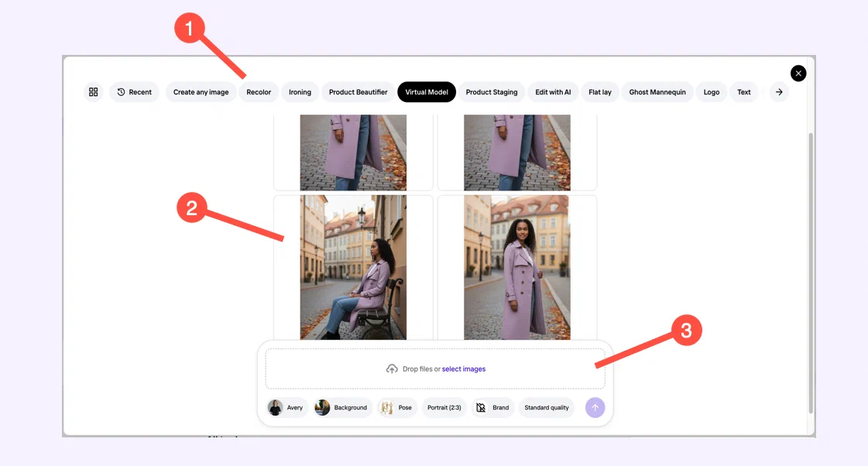868x466 pixels.
Task: Close the dialog with the X button
Action: (798, 73)
